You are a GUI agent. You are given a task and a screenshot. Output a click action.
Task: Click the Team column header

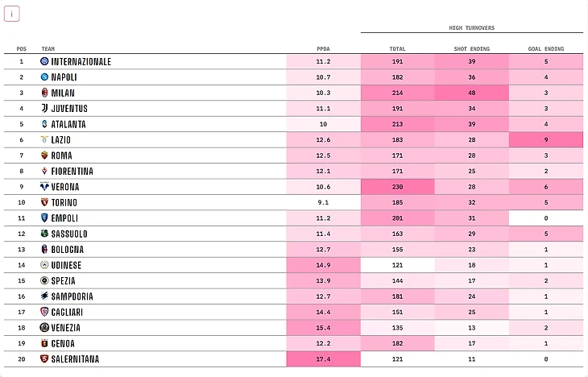point(48,49)
